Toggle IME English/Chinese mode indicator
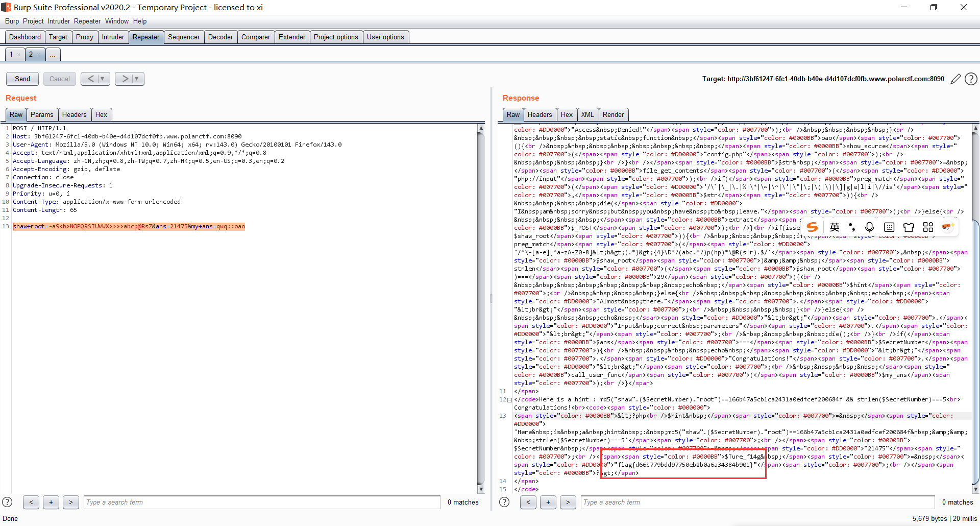 click(835, 227)
